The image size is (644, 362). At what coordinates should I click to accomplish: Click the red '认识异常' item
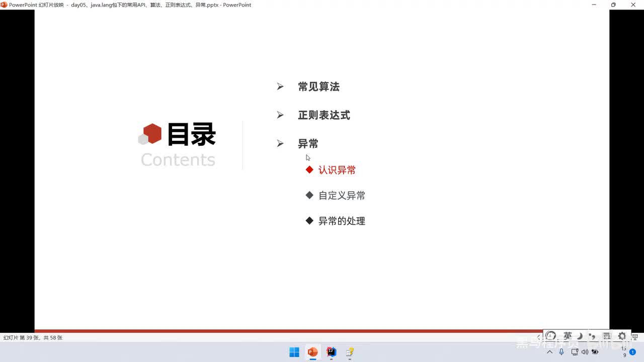tap(337, 170)
